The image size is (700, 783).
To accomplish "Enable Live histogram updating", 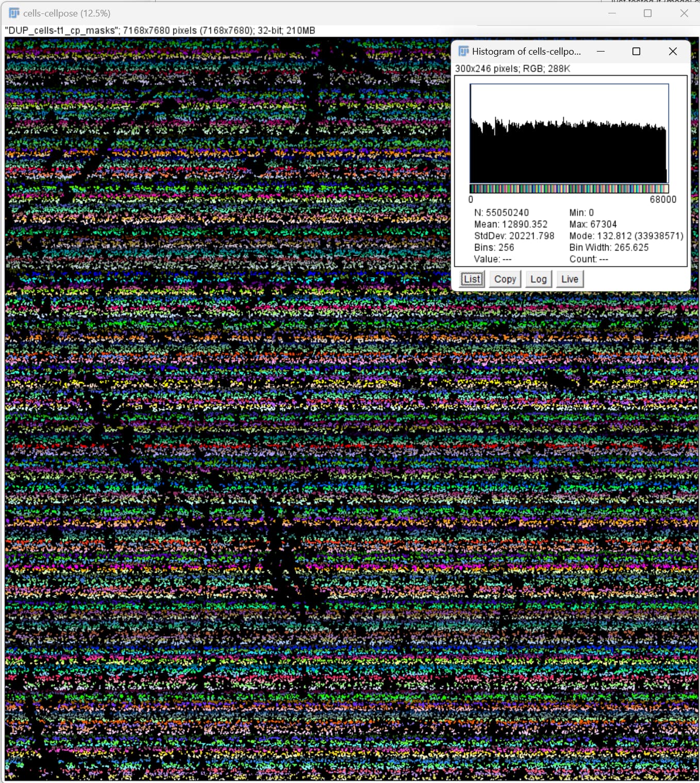I will coord(570,279).
